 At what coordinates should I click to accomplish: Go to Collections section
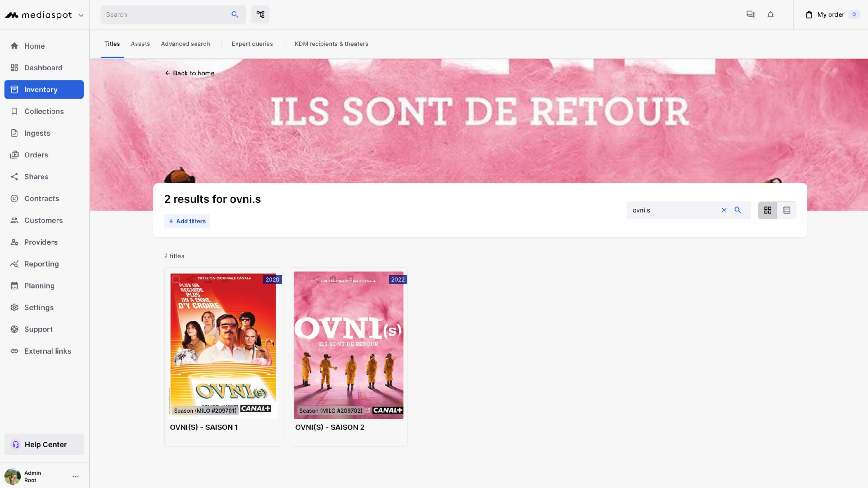click(x=44, y=111)
